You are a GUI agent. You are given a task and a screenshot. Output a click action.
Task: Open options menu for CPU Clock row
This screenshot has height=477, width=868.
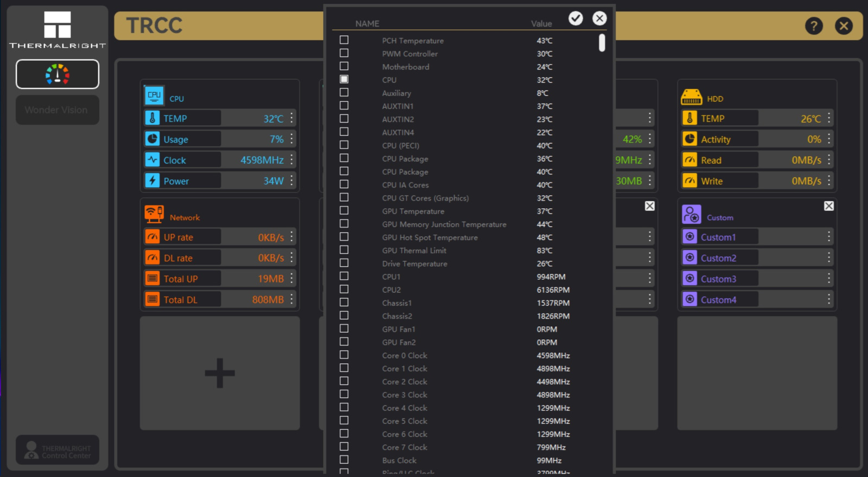(x=292, y=159)
